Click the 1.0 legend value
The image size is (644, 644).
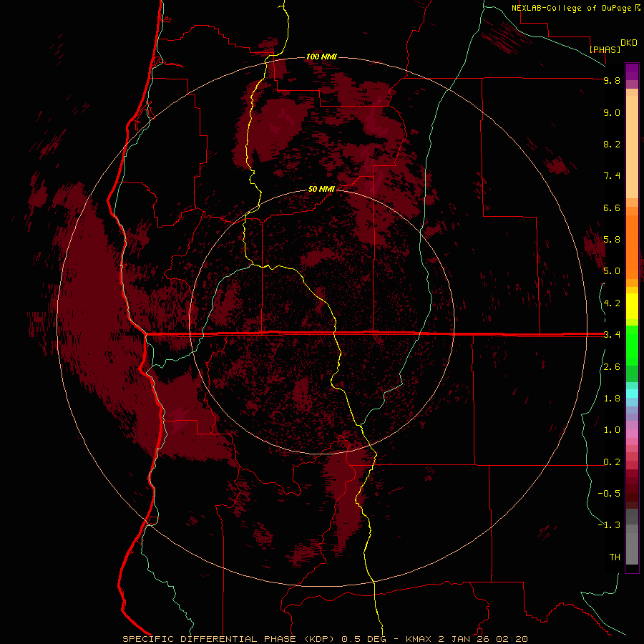612,430
